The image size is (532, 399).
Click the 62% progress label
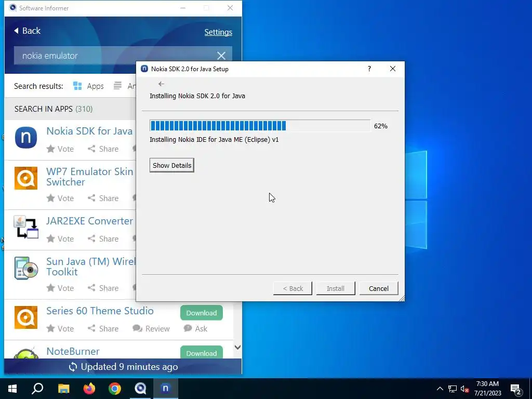point(381,126)
